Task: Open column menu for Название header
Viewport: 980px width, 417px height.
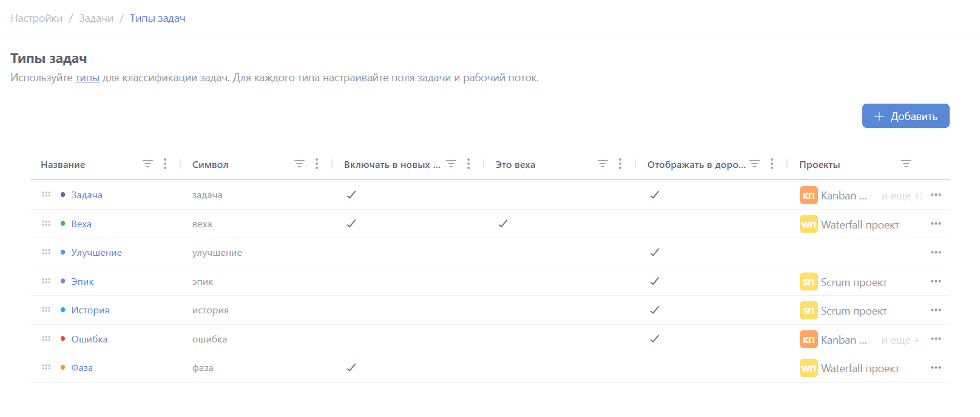Action: click(165, 164)
